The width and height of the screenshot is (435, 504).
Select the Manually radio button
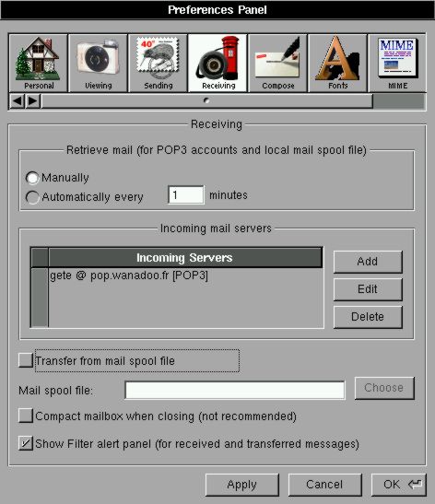32,178
